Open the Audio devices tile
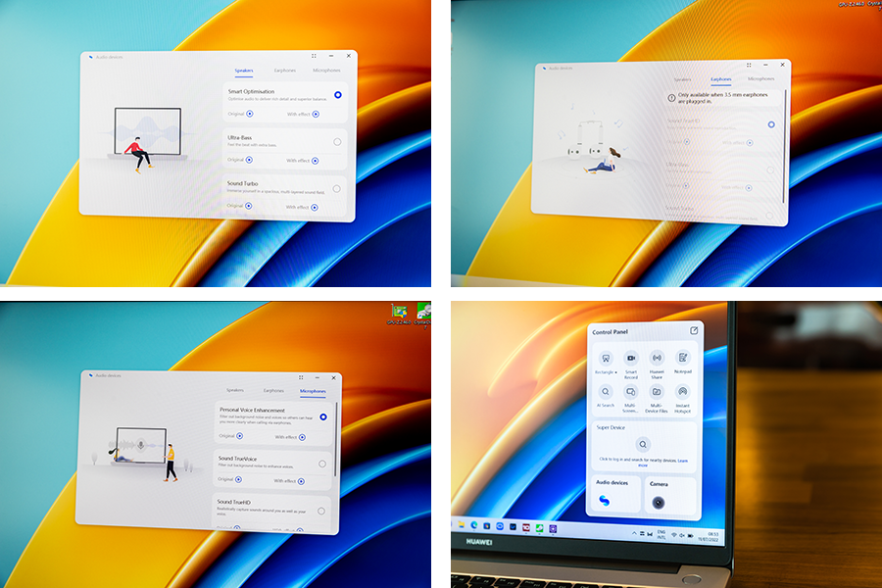882x588 pixels. (x=605, y=502)
